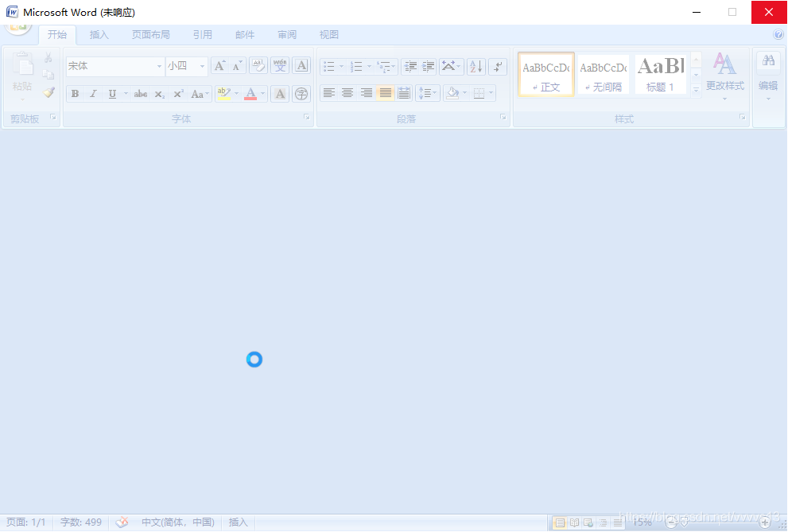
Task: Toggle bold formatting
Action: pyautogui.click(x=75, y=93)
